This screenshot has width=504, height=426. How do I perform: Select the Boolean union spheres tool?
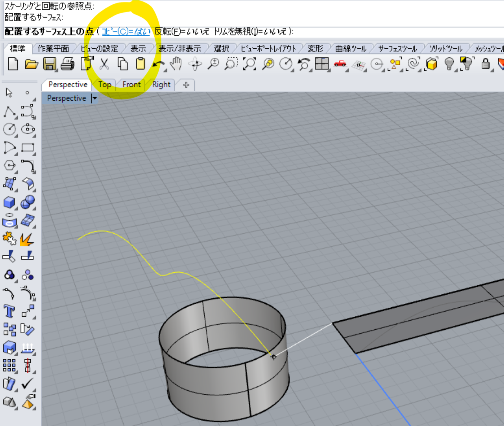[28, 202]
